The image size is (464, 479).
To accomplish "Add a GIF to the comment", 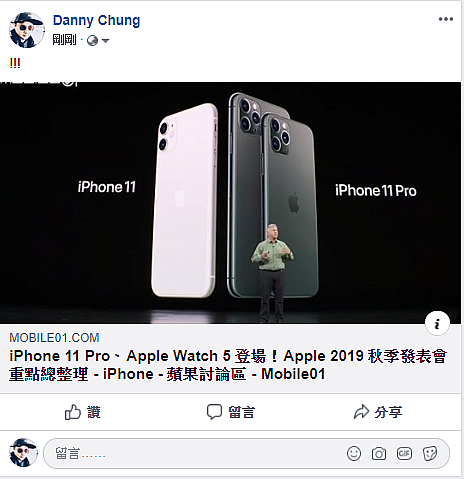I will pyautogui.click(x=404, y=453).
